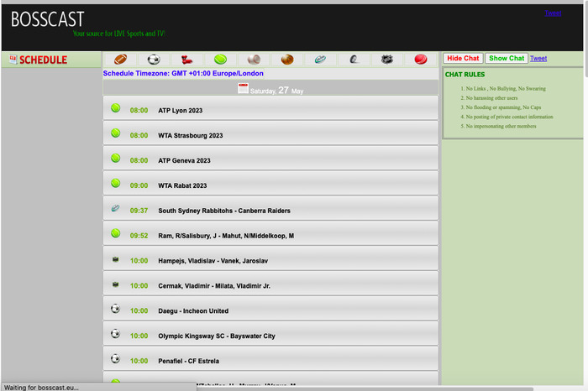The height and width of the screenshot is (391, 588).
Task: Click the 09:52 time of Ram/Salisbury match
Action: [139, 236]
